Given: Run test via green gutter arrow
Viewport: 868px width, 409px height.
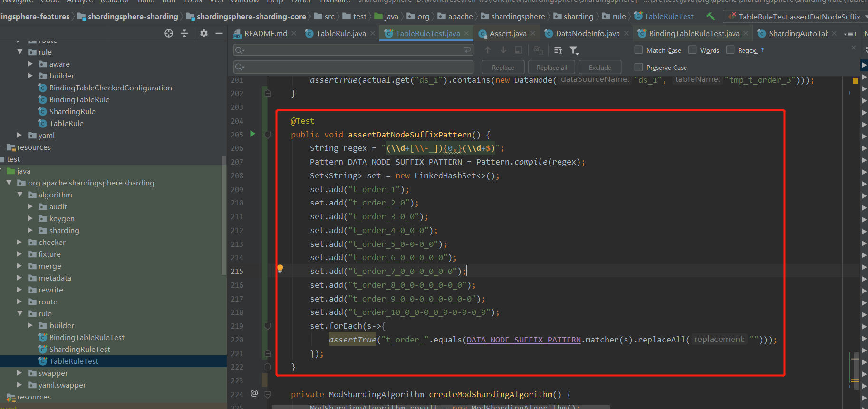Looking at the screenshot, I should click(253, 134).
